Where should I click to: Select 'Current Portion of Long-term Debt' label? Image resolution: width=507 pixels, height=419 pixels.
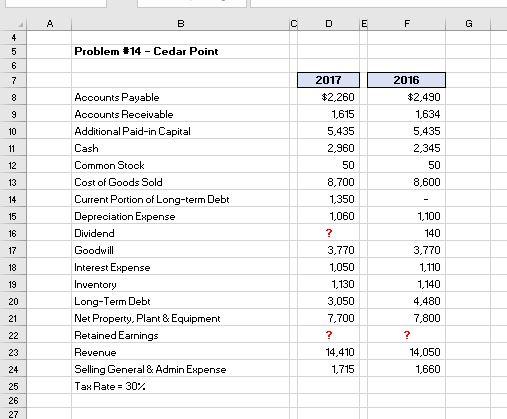point(180,199)
